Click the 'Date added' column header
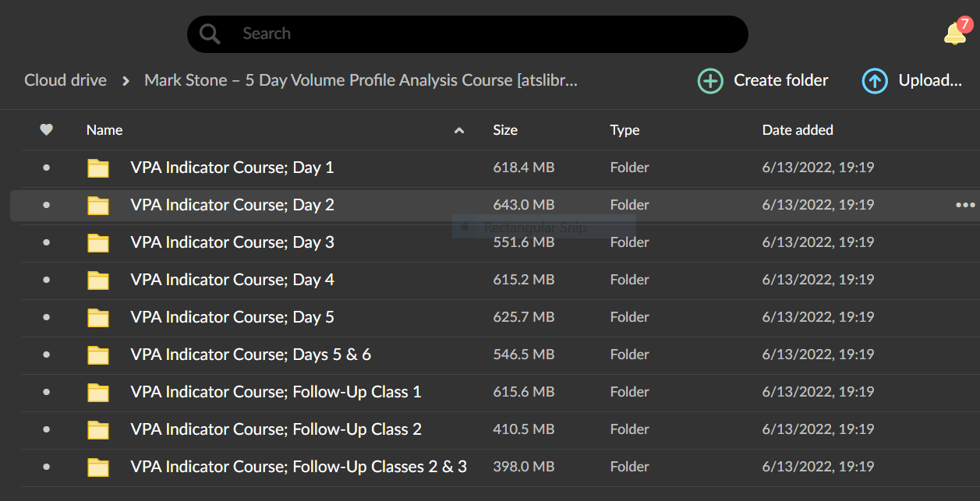The image size is (980, 501). tap(798, 130)
